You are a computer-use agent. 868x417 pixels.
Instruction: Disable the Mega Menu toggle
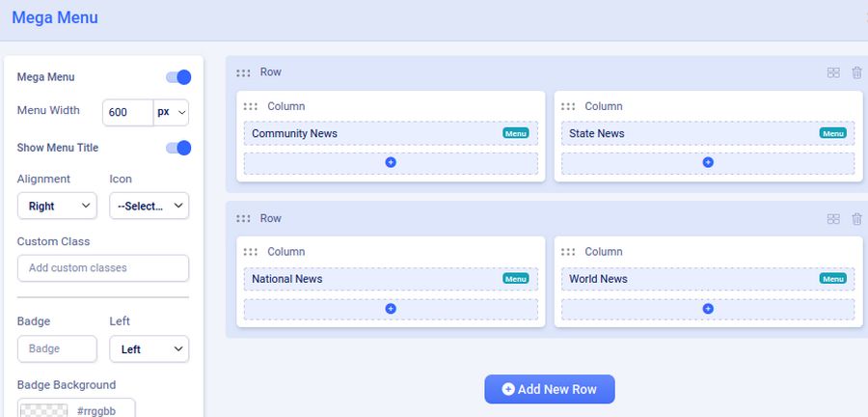(178, 77)
